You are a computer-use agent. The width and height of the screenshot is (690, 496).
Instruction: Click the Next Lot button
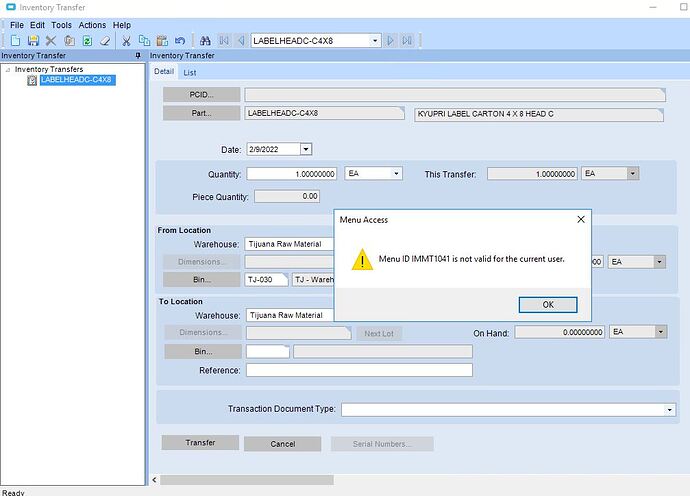[379, 334]
